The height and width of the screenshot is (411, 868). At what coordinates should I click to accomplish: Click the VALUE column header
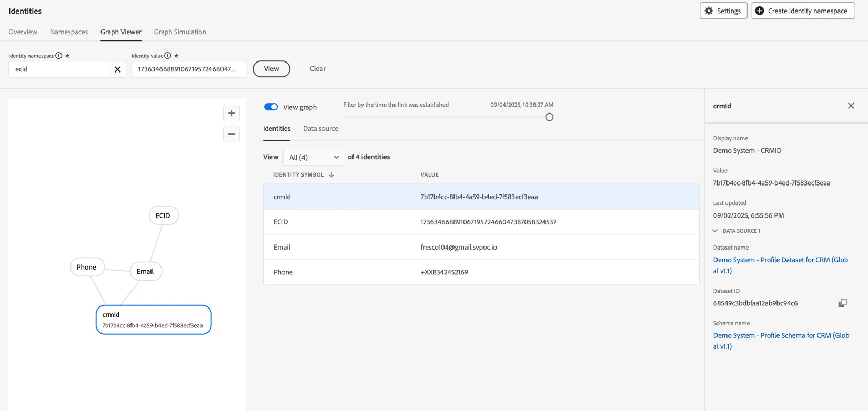tap(429, 174)
